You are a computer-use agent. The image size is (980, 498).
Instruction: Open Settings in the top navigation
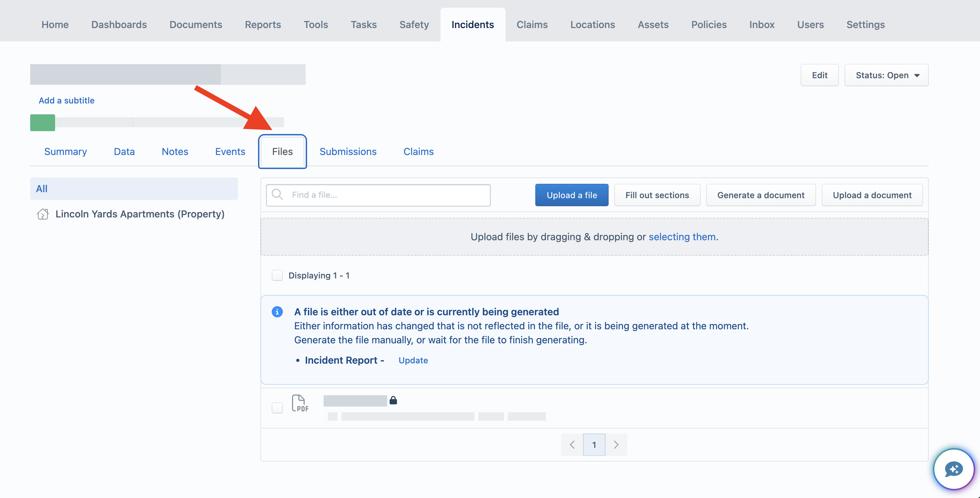865,25
